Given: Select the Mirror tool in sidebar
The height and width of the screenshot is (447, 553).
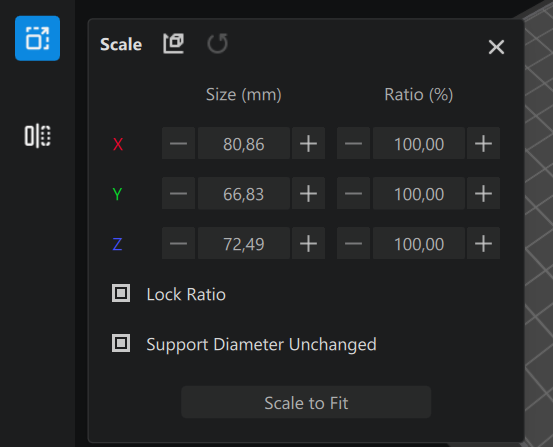Looking at the screenshot, I should [37, 136].
